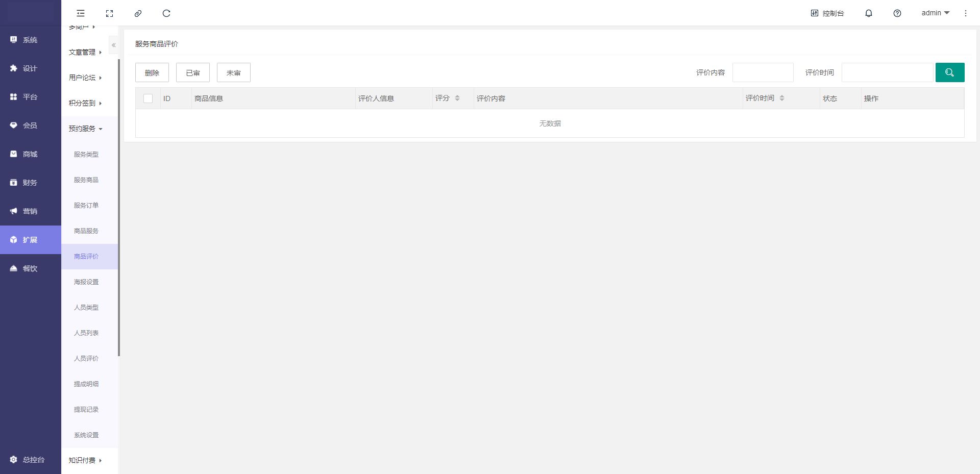Click the menu collapse icon in header
This screenshot has width=980, height=474.
tap(81, 13)
